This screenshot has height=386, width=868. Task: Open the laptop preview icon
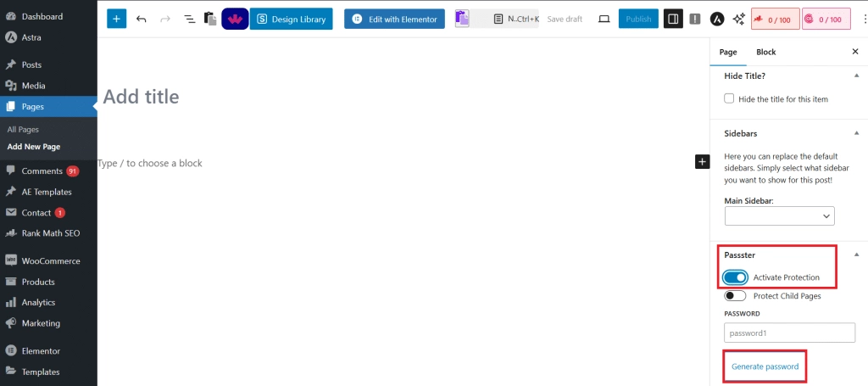604,19
